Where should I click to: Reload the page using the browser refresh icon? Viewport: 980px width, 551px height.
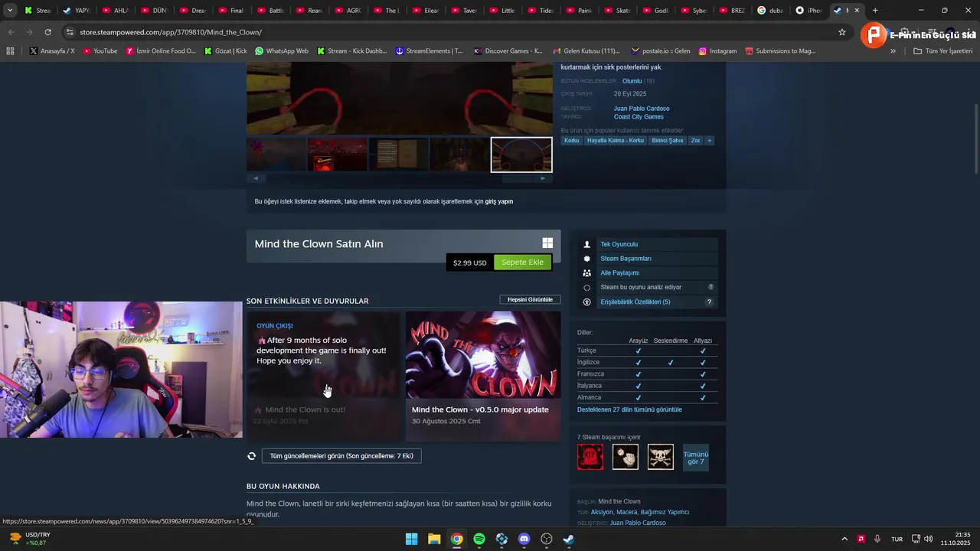point(47,32)
